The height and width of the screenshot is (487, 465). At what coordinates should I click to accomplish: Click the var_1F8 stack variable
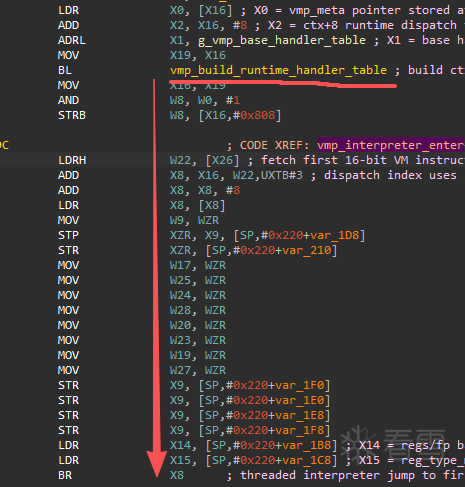(x=299, y=430)
